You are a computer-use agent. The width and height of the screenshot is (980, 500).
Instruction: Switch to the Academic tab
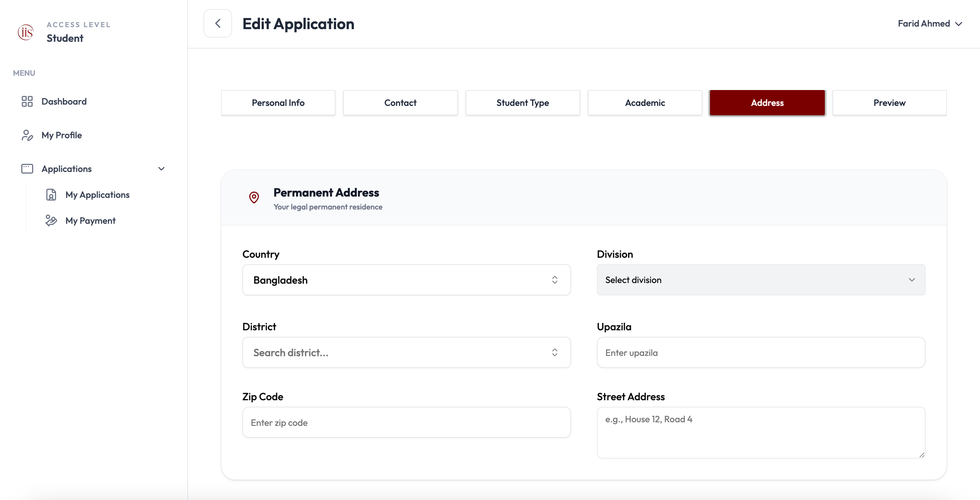tap(645, 103)
